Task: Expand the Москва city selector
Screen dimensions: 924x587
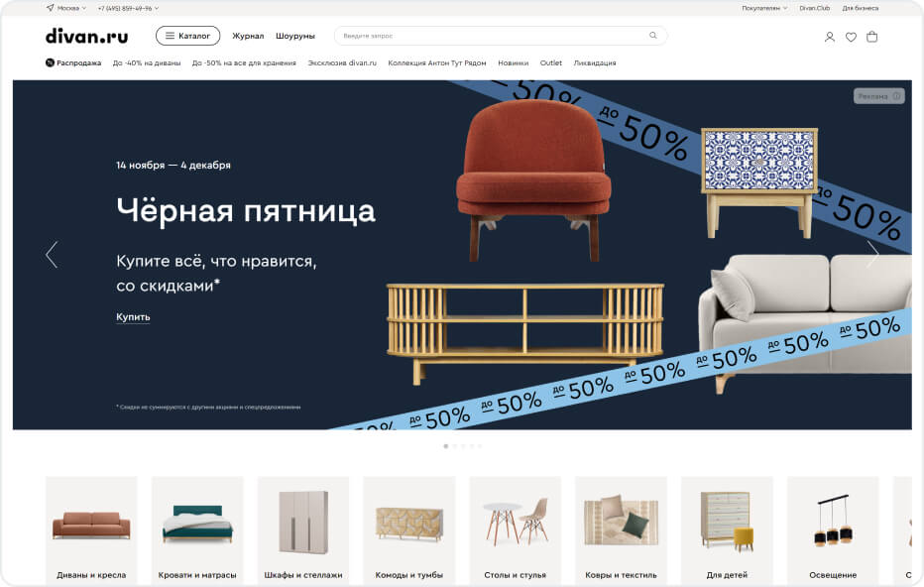Action: click(x=65, y=8)
